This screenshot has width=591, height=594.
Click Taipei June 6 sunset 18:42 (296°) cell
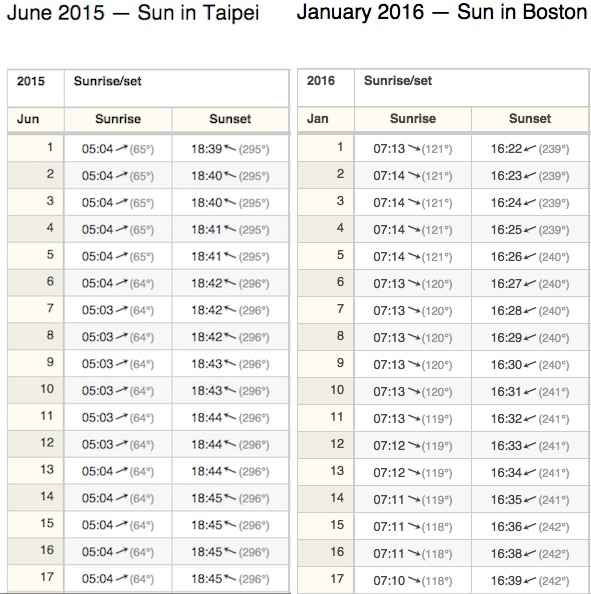pos(230,283)
